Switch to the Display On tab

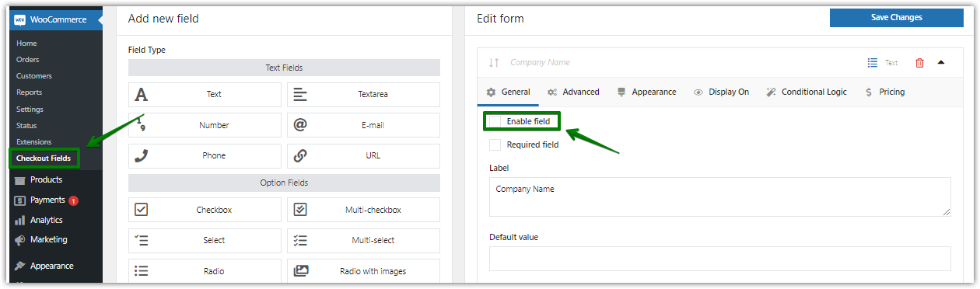(x=721, y=92)
